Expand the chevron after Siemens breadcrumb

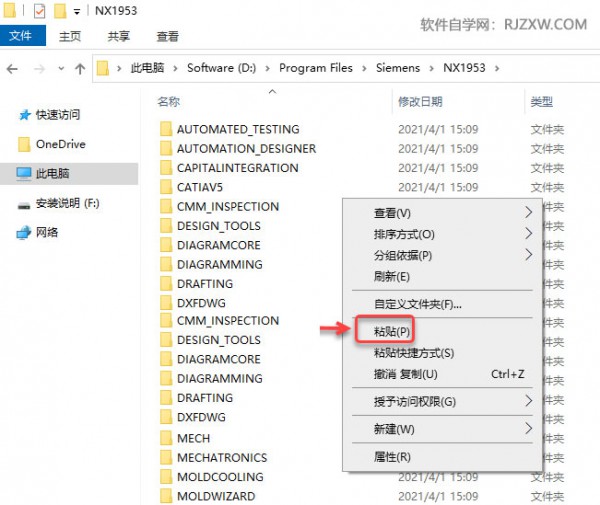click(432, 68)
